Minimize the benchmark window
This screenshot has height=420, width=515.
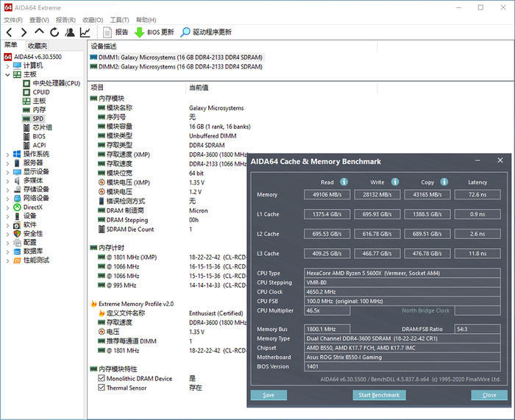pos(477,160)
